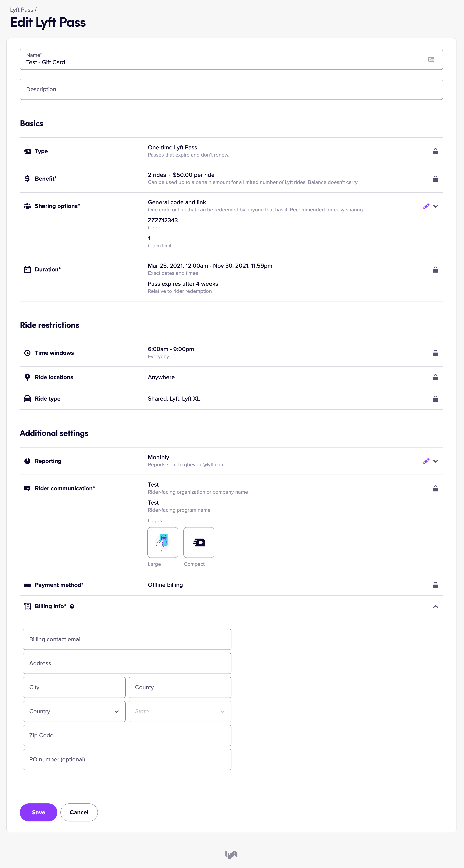
Task: Click the County input field
Action: [x=180, y=687]
